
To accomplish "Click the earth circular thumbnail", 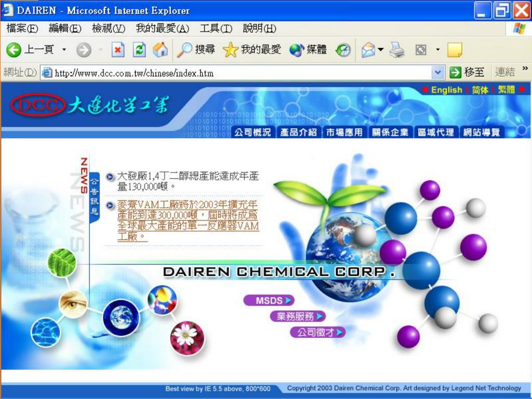I will click(121, 317).
